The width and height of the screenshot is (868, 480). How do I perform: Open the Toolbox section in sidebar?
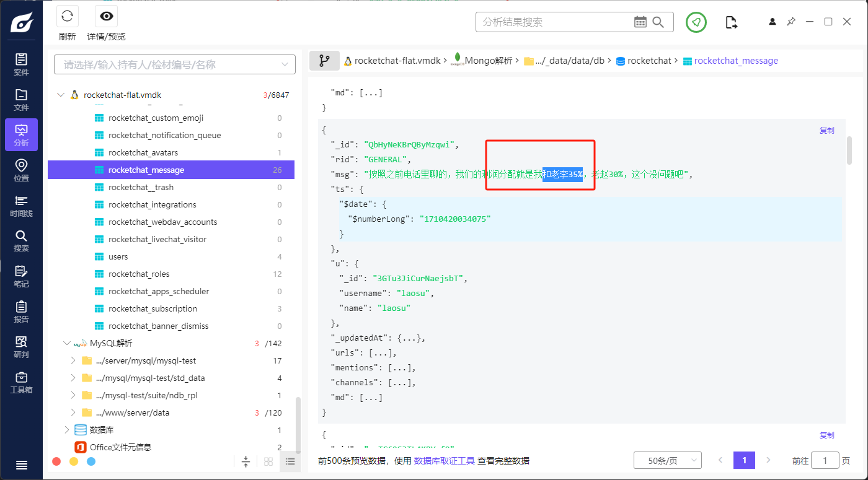click(x=21, y=383)
